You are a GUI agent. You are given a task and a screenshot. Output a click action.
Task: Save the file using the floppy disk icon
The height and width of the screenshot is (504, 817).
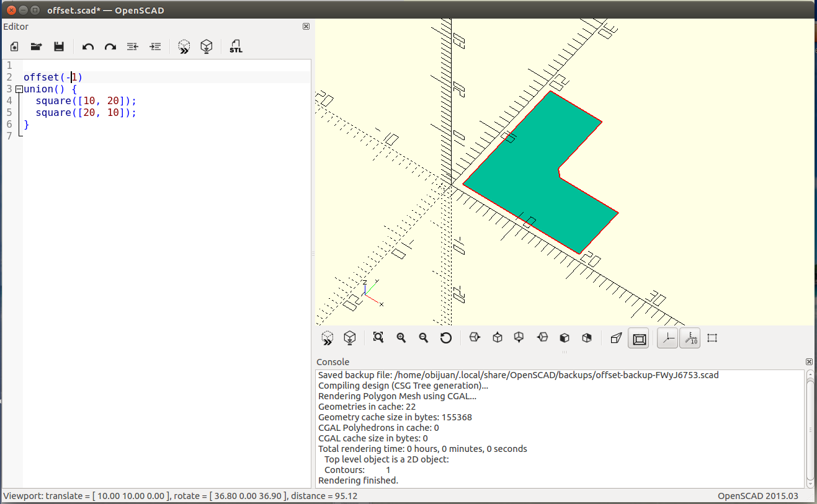(59, 46)
